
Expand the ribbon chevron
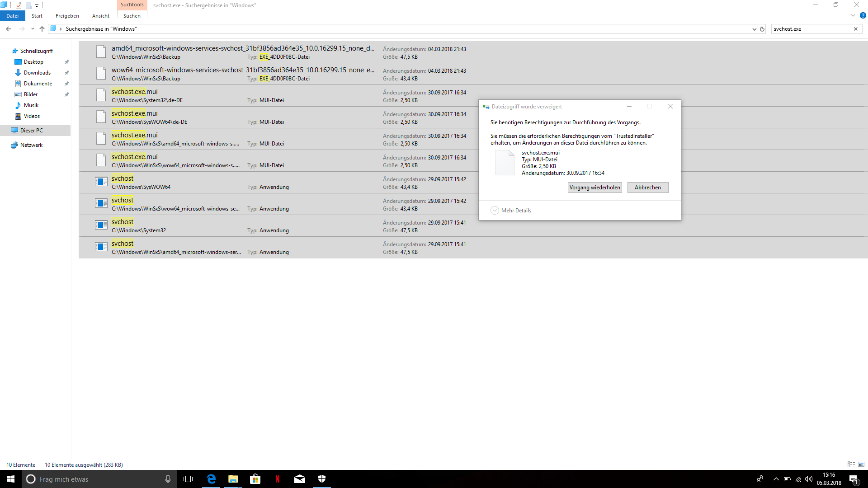[853, 15]
